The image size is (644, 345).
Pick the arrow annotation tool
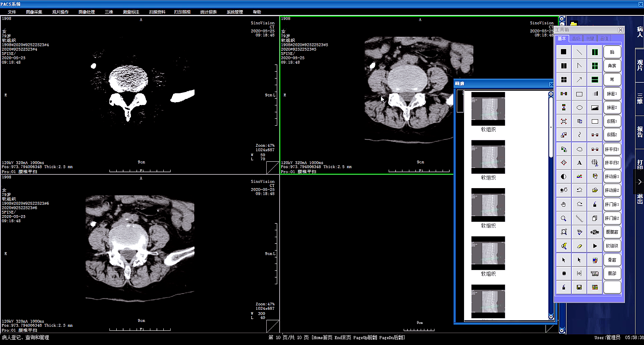coord(579,80)
